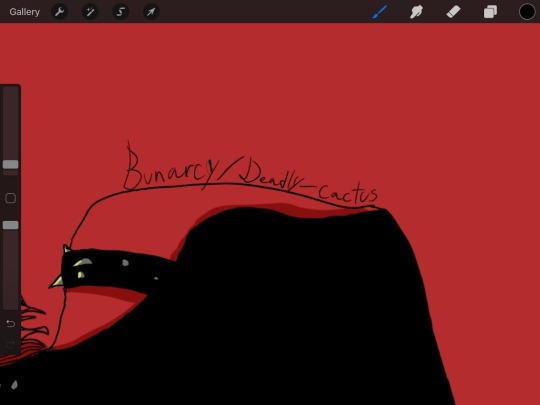540x405 pixels.
Task: Activate the Selection tool
Action: click(121, 12)
